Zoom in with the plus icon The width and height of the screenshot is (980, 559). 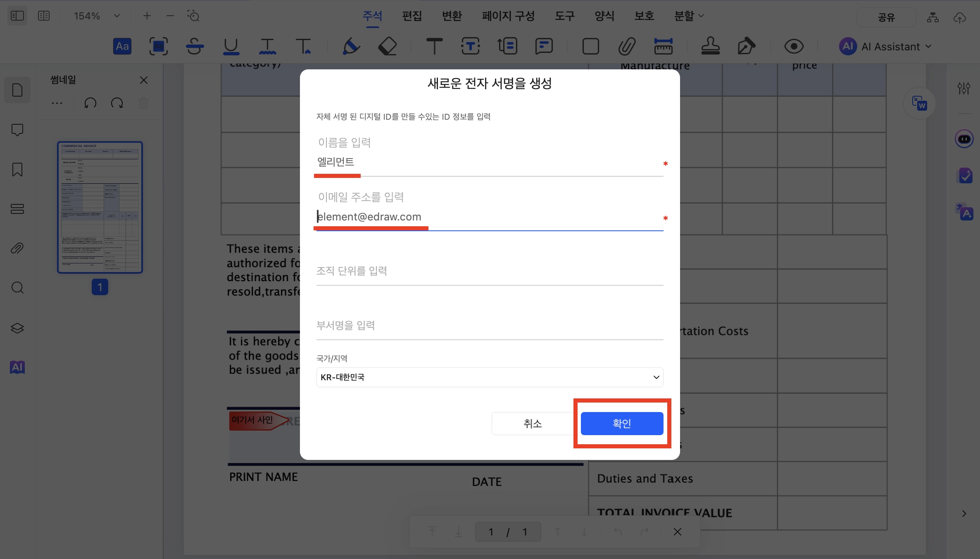tap(147, 16)
